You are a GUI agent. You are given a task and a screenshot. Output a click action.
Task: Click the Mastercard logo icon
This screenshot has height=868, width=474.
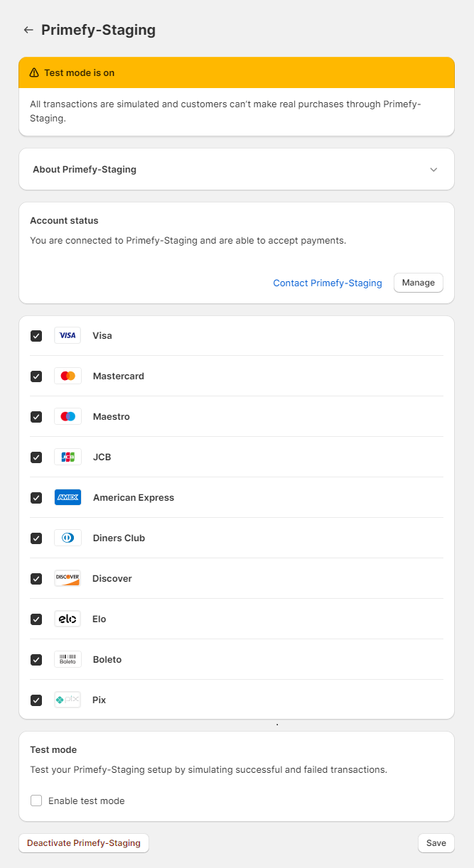click(x=68, y=376)
